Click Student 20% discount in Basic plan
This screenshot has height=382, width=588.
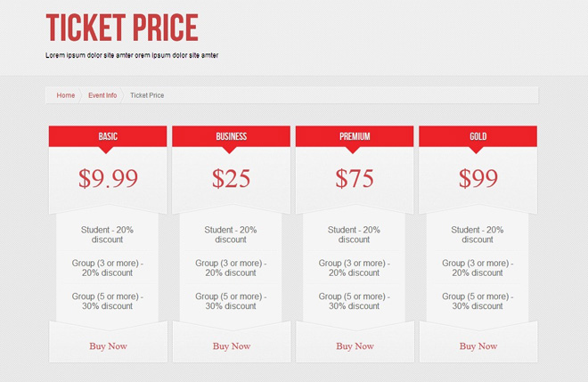(x=108, y=234)
